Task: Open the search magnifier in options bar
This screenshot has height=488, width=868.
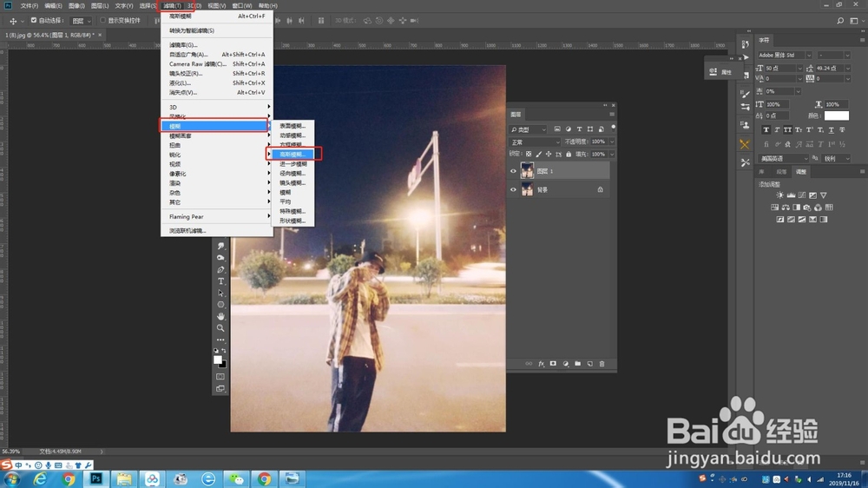Action: click(840, 21)
